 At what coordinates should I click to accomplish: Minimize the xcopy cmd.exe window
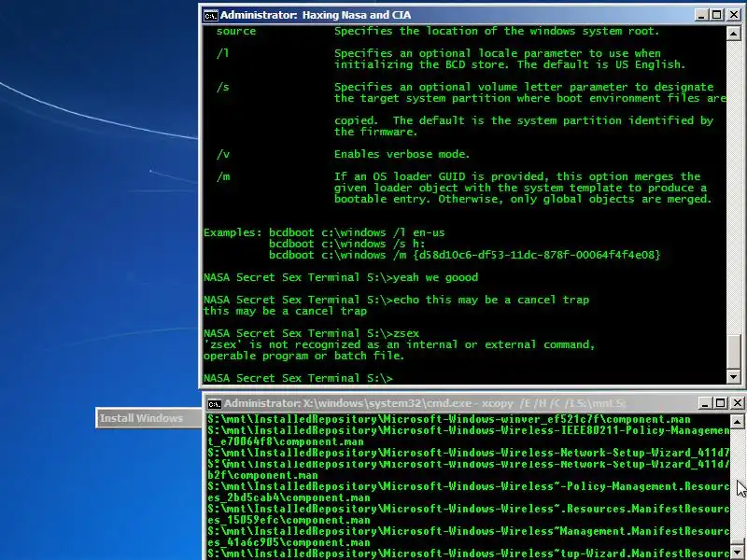coord(705,403)
